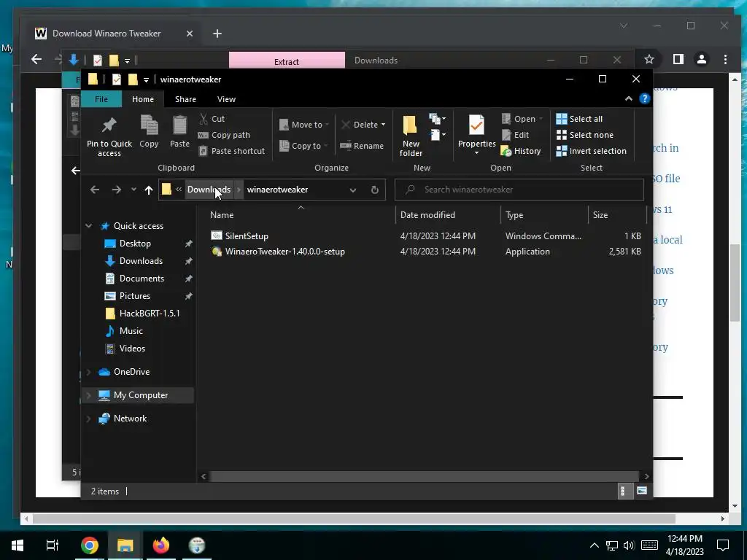
Task: Open the Move to dropdown
Action: click(304, 125)
